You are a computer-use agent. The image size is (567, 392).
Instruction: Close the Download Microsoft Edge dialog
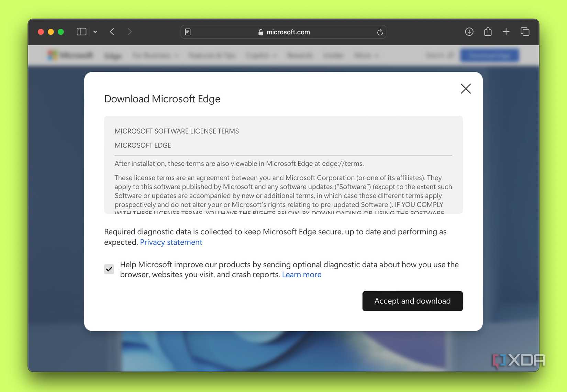pos(466,89)
